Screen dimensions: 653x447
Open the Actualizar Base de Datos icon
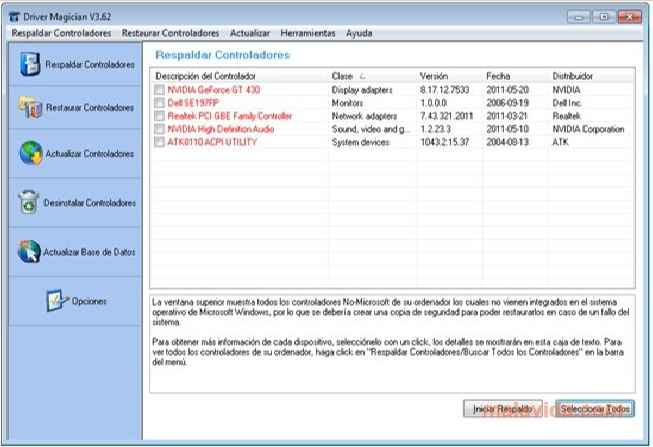pyautogui.click(x=28, y=251)
